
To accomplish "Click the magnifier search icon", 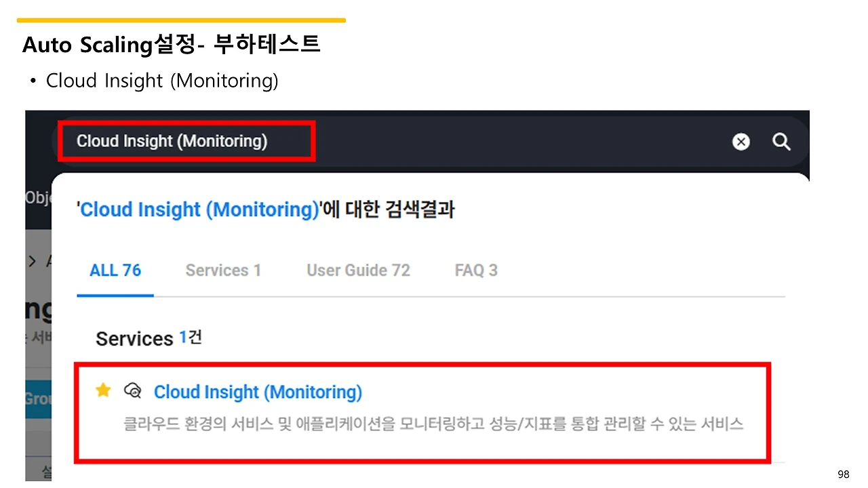I will 782,142.
